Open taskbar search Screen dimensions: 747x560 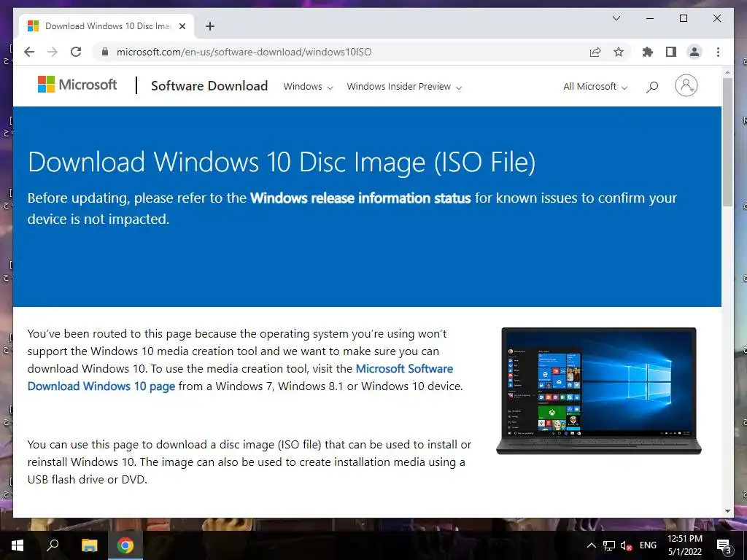tap(53, 545)
